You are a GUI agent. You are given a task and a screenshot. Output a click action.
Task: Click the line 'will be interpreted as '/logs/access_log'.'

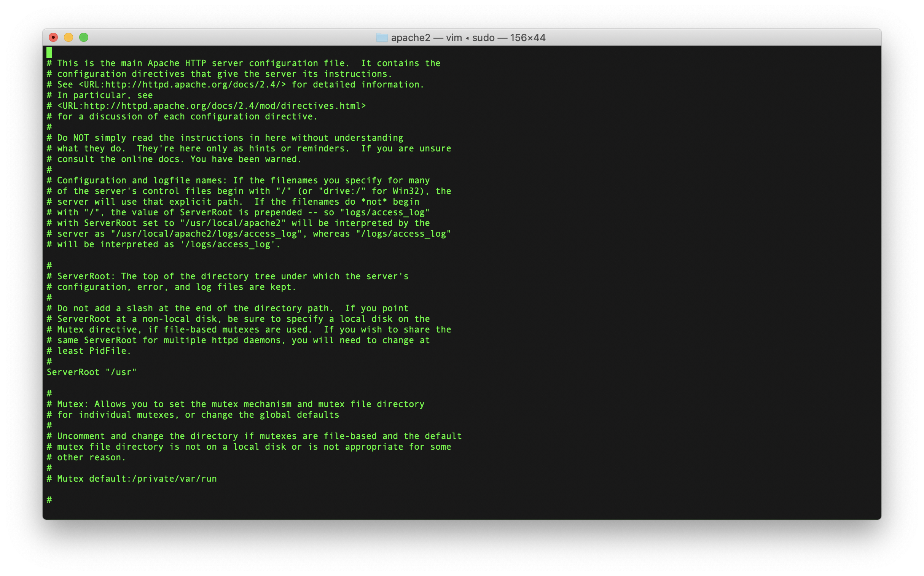164,245
